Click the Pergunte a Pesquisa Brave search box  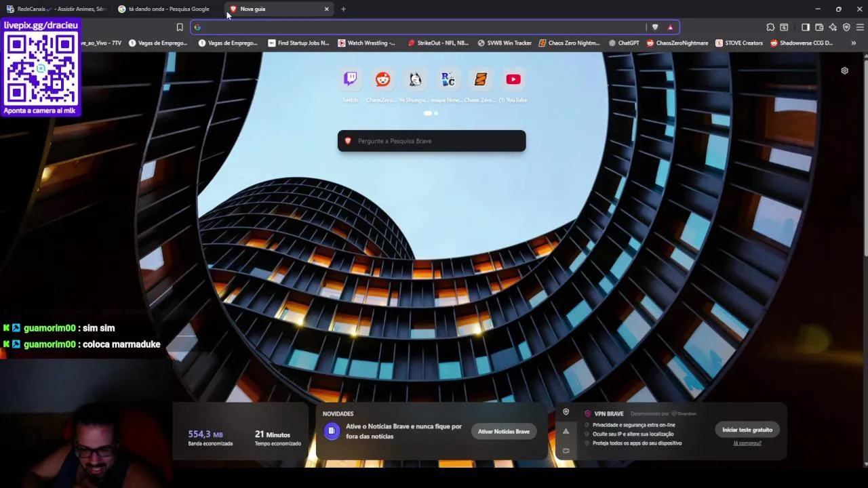[431, 141]
